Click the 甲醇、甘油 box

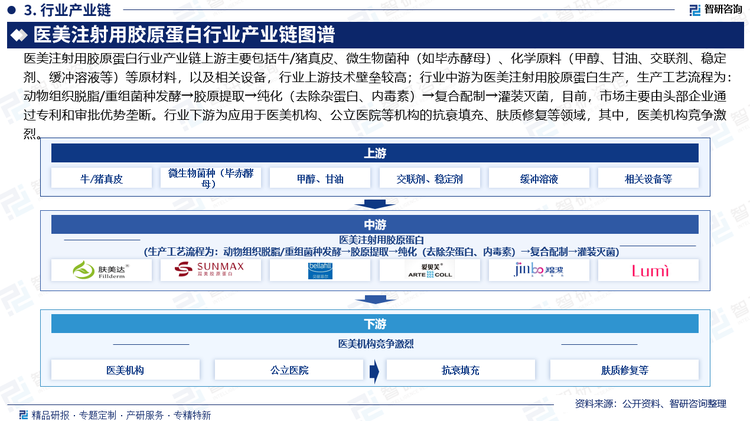(x=320, y=178)
